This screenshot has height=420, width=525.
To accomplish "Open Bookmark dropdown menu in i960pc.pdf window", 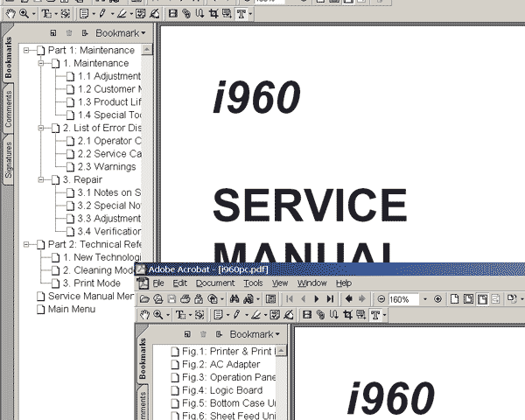I will point(255,334).
